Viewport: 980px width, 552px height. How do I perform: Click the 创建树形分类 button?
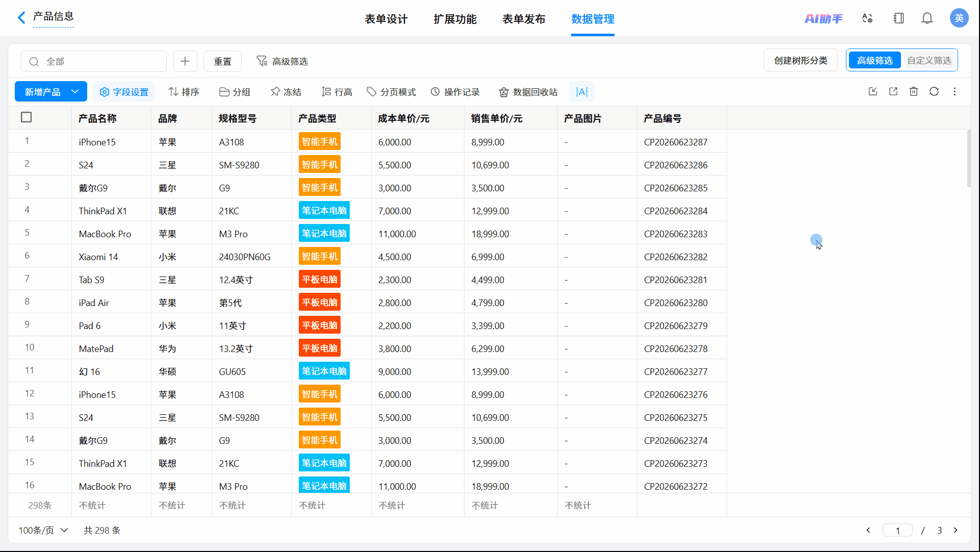tap(801, 60)
